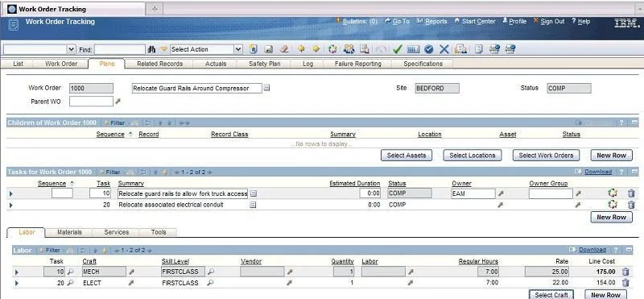
Task: Open Craft detail menu for ELECT row
Action: coord(131,283)
